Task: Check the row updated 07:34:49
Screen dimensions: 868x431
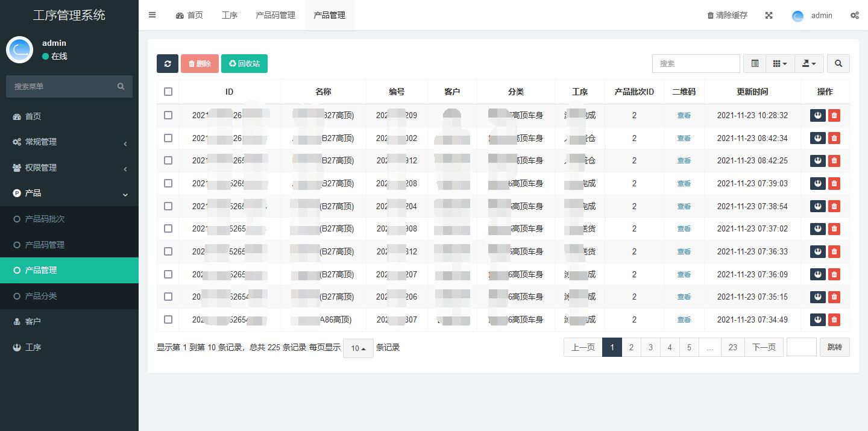Action: click(x=168, y=319)
